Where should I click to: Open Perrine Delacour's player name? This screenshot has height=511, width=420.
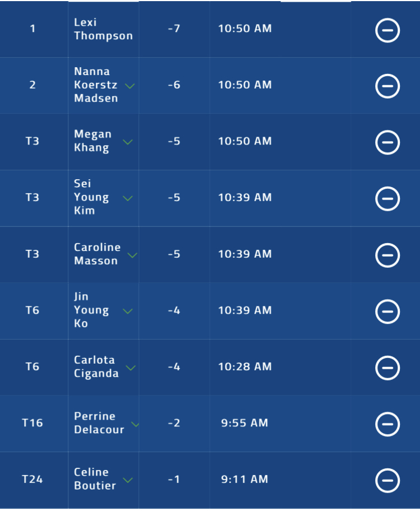click(99, 422)
